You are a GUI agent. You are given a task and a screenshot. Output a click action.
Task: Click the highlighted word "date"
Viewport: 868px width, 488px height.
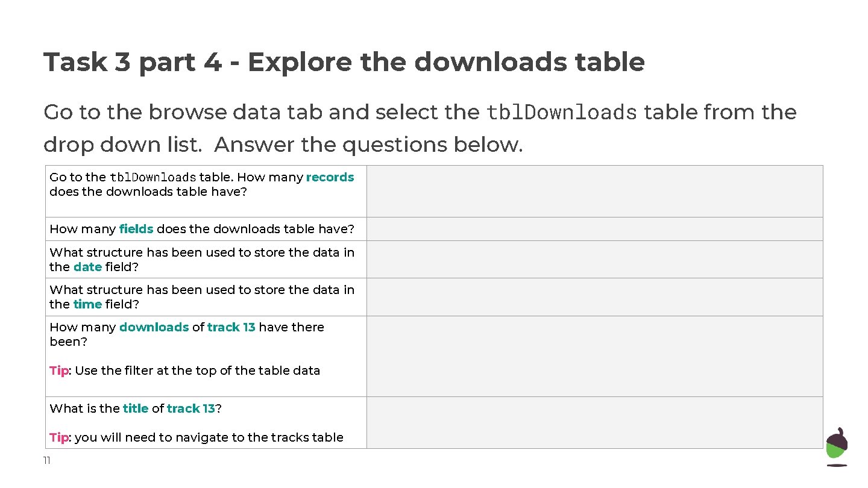87,267
